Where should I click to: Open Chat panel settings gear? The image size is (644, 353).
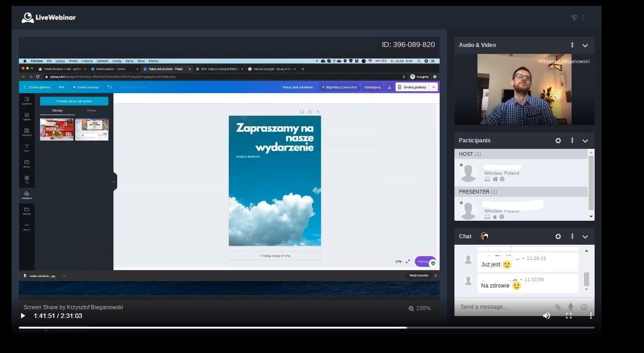tap(558, 236)
